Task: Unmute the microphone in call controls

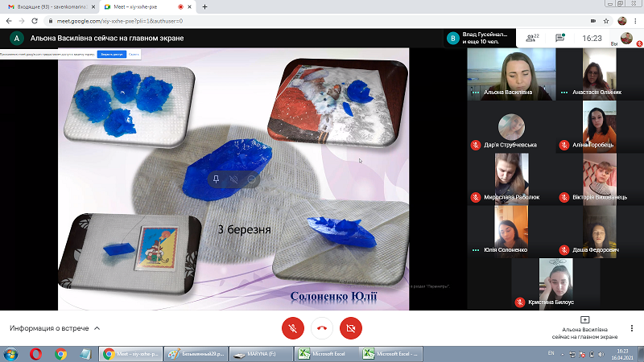Action: [293, 328]
